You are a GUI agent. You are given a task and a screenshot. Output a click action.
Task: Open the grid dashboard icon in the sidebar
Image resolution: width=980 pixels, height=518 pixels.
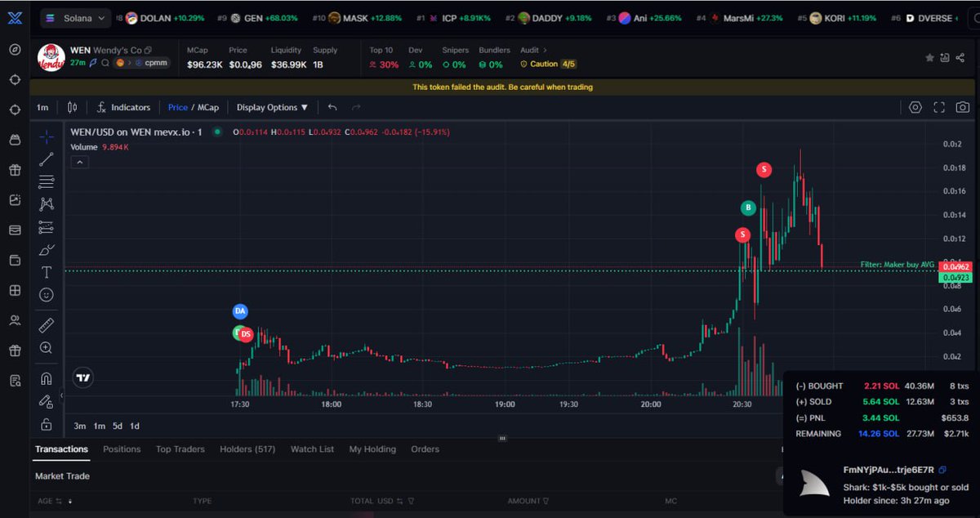pyautogui.click(x=15, y=291)
